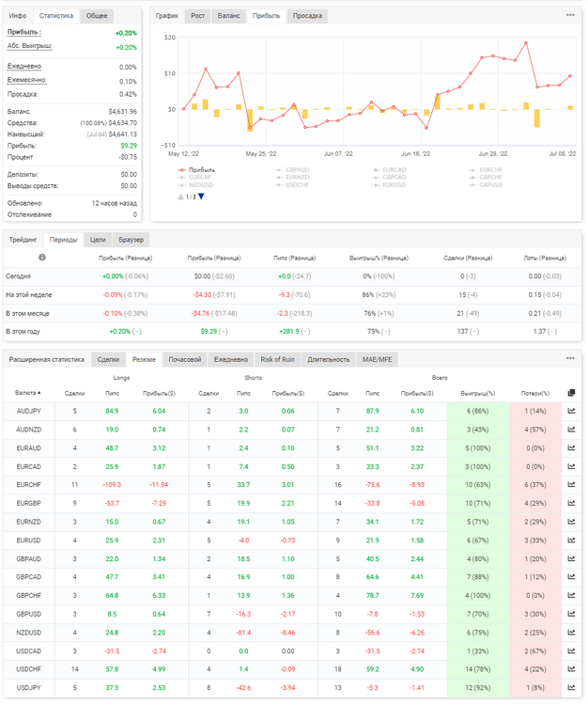Open USDCAD row chart icon
Image resolution: width=588 pixels, height=705 pixels.
tap(571, 650)
